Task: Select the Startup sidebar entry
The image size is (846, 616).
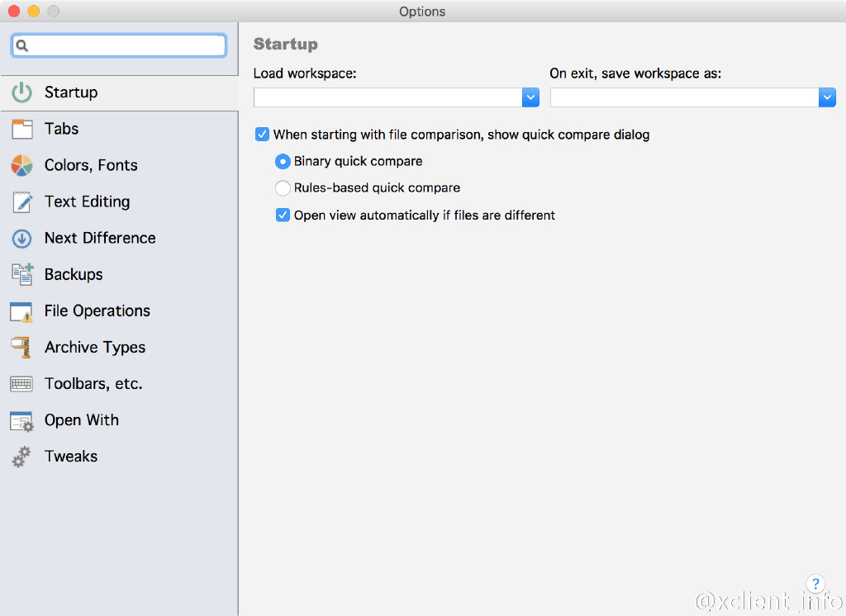Action: pyautogui.click(x=119, y=92)
